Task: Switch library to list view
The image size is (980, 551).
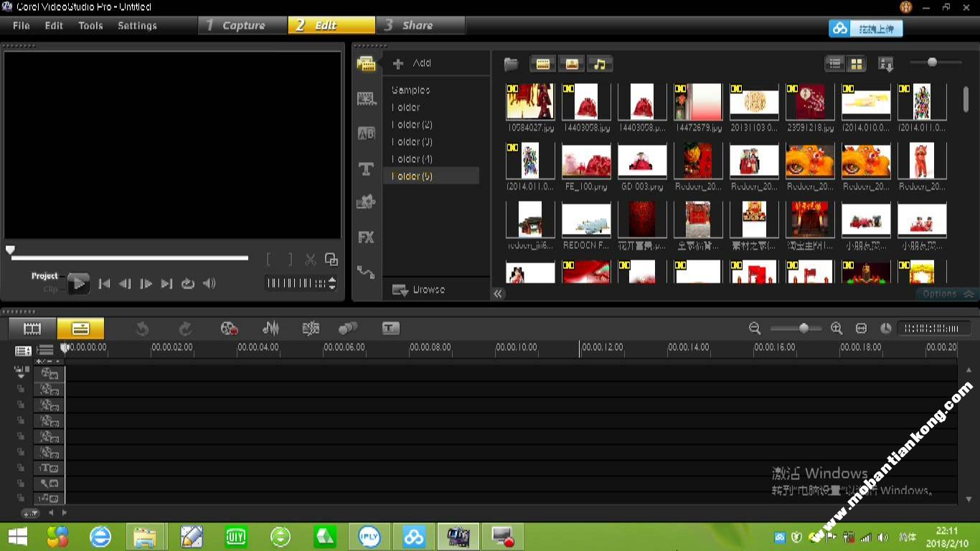Action: click(x=835, y=64)
